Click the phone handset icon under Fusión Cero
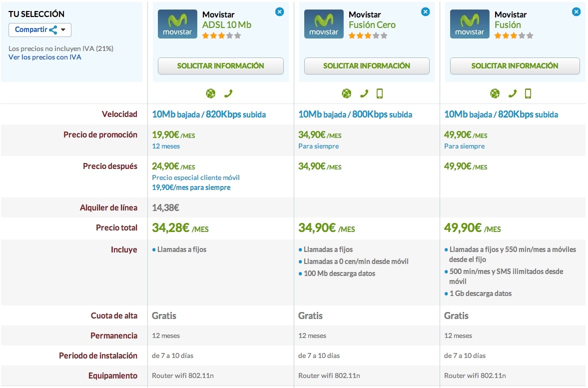 pos(364,93)
